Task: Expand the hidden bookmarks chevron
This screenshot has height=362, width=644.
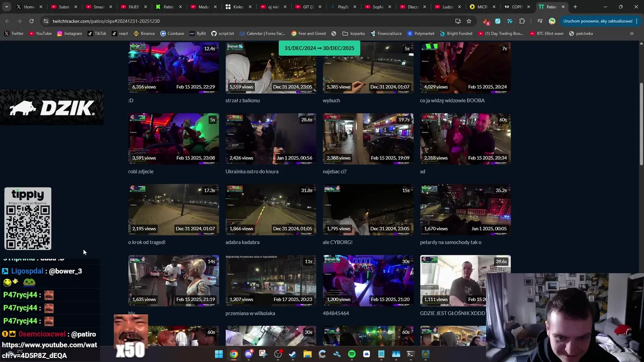Action: click(632, 33)
